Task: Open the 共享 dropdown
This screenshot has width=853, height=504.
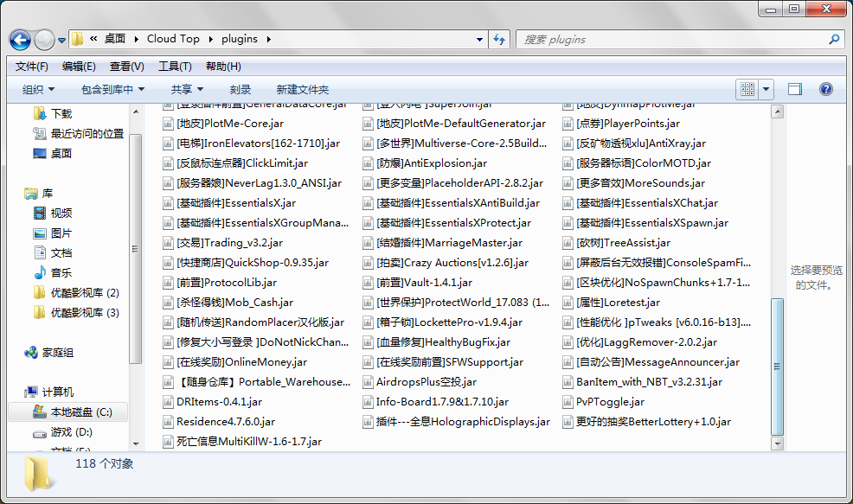Action: (x=187, y=89)
